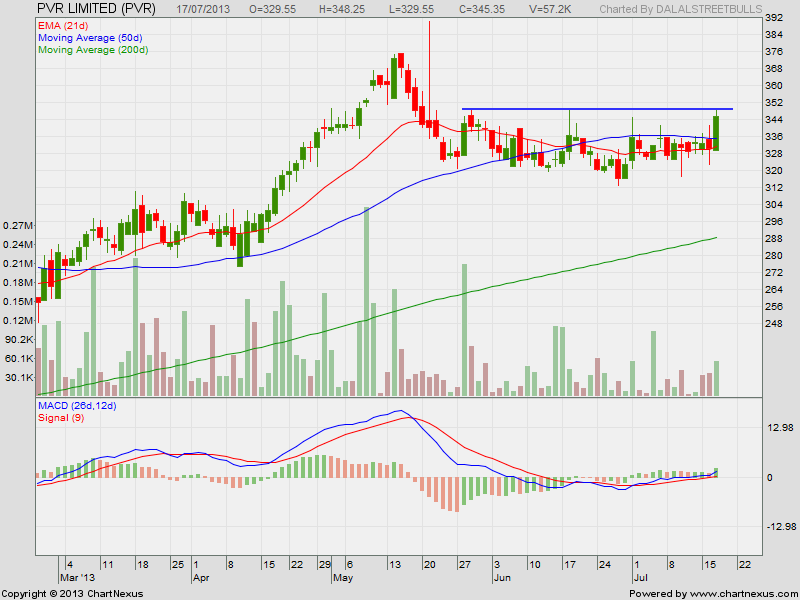Click the 352 price axis label
The width and height of the screenshot is (800, 600).
point(774,103)
